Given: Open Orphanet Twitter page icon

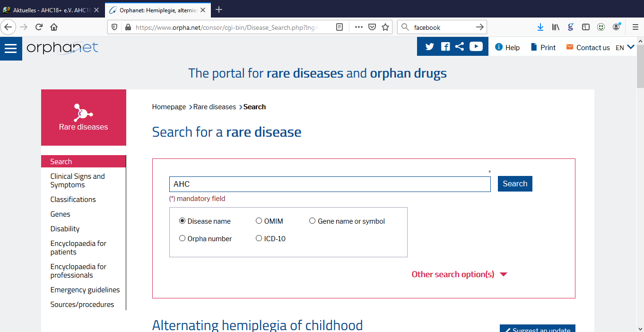Looking at the screenshot, I should click(x=429, y=46).
